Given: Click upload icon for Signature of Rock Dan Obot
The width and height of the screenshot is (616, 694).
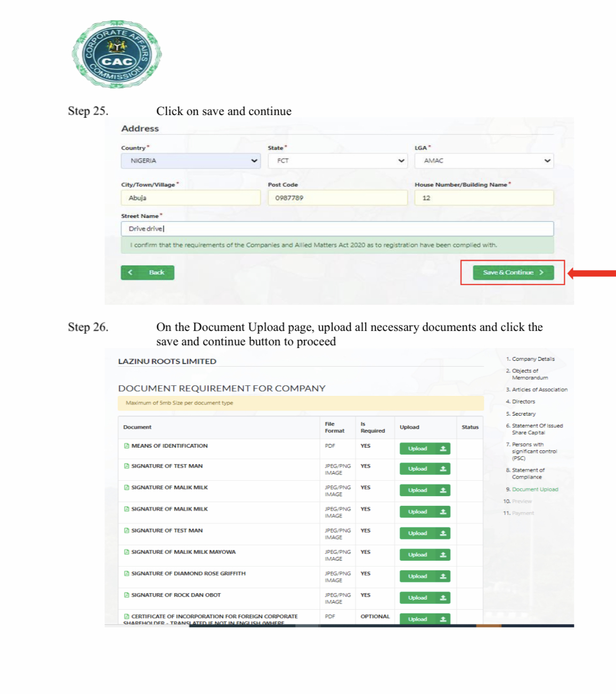Looking at the screenshot, I should [x=442, y=598].
